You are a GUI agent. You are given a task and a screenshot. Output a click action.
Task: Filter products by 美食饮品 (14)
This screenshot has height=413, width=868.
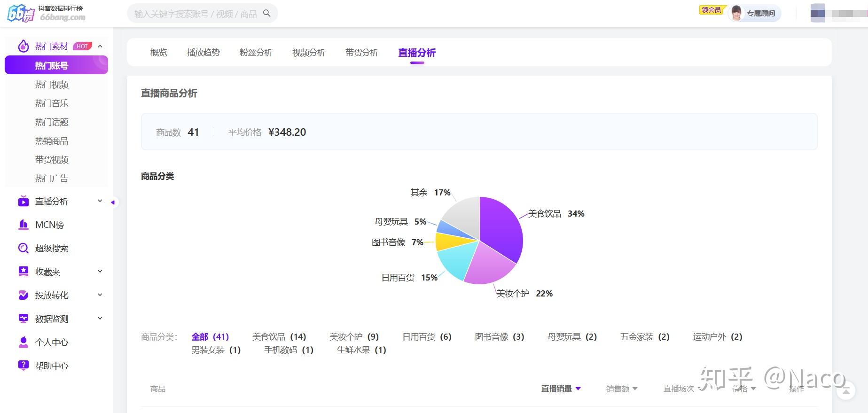point(279,337)
